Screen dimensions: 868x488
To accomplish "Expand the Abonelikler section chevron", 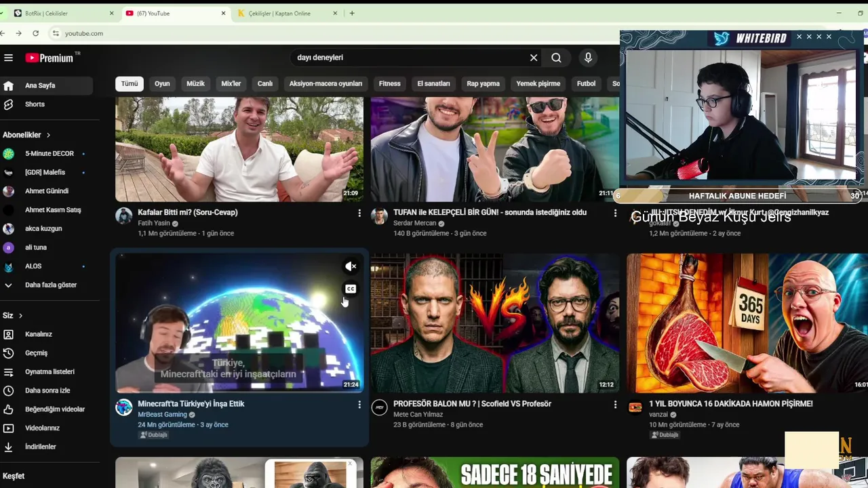I will click(x=48, y=135).
